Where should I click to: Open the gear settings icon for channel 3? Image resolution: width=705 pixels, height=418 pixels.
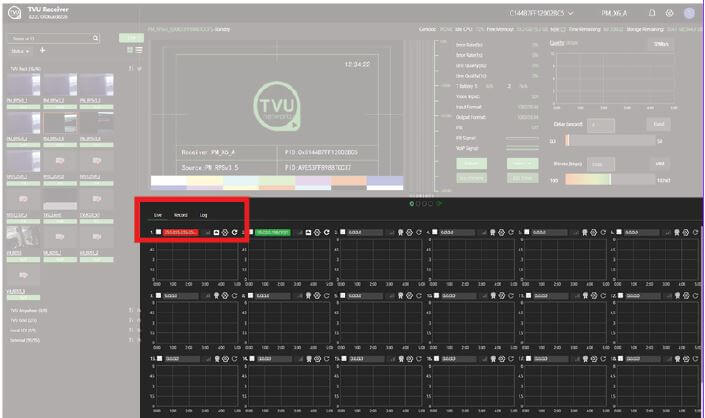click(x=410, y=232)
